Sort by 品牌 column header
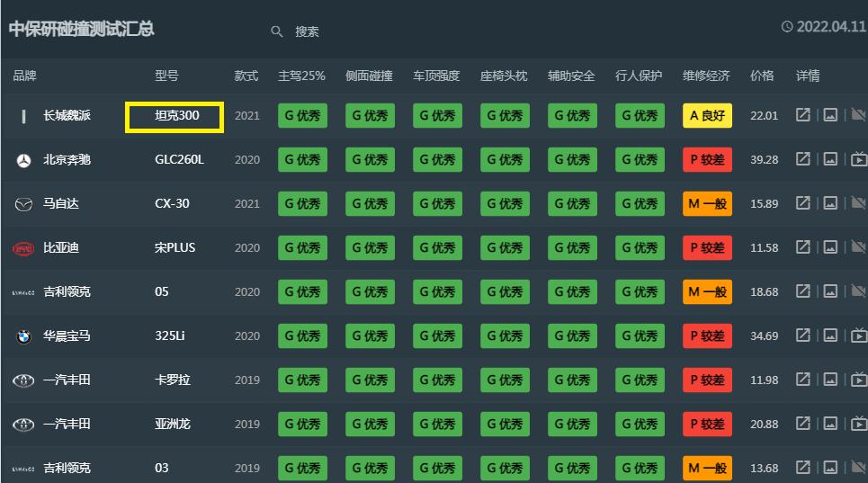 [24, 76]
